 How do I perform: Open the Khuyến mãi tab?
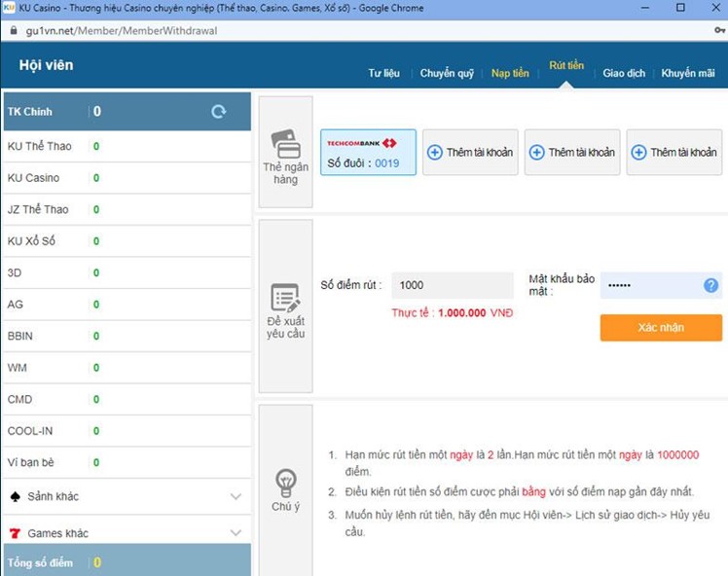coord(688,73)
